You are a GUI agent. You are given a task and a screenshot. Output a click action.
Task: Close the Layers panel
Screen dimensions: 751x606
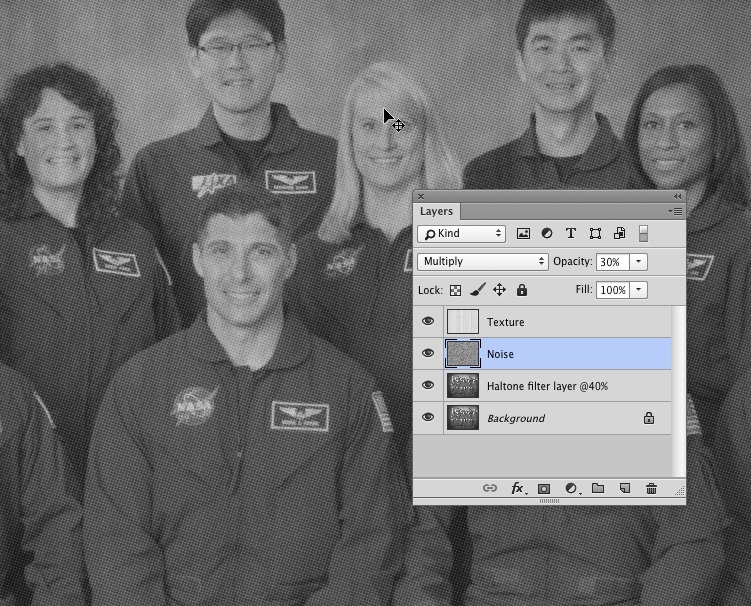pos(421,196)
